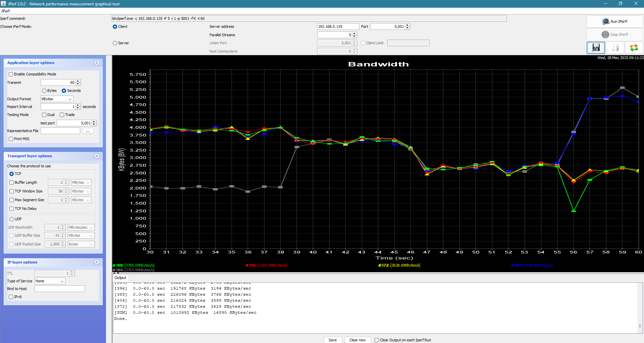Screen dimensions: 644x343
Task: Open the Type of Service dropdown
Action: click(x=50, y=281)
